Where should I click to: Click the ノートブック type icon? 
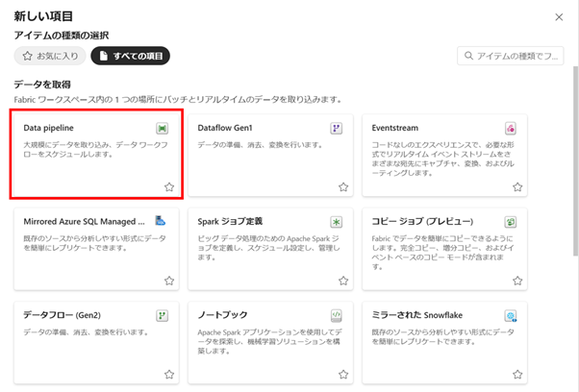point(337,314)
